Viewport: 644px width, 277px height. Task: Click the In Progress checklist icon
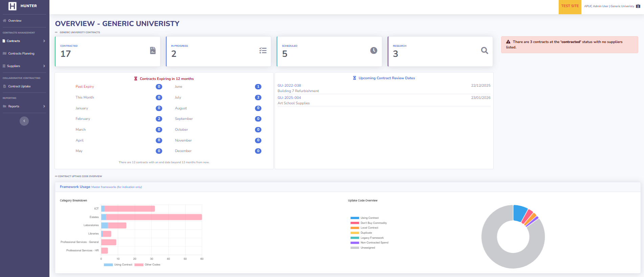[x=263, y=50]
